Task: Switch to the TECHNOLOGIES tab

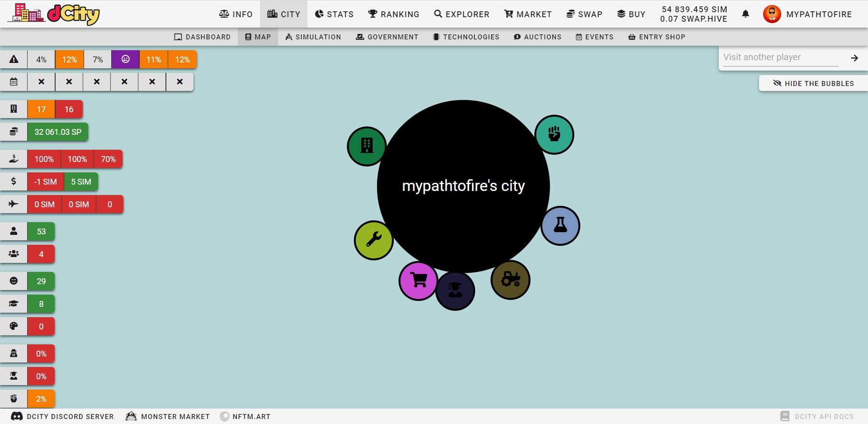Action: pos(466,37)
